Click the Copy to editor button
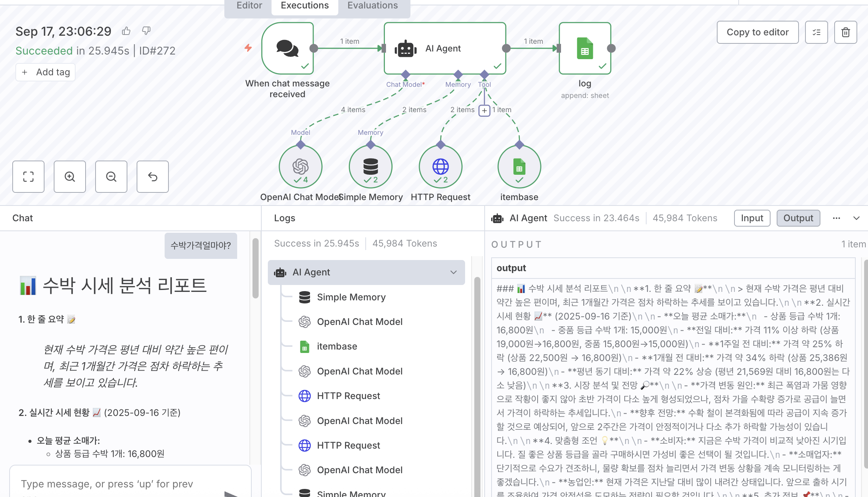The height and width of the screenshot is (497, 868). (x=757, y=32)
